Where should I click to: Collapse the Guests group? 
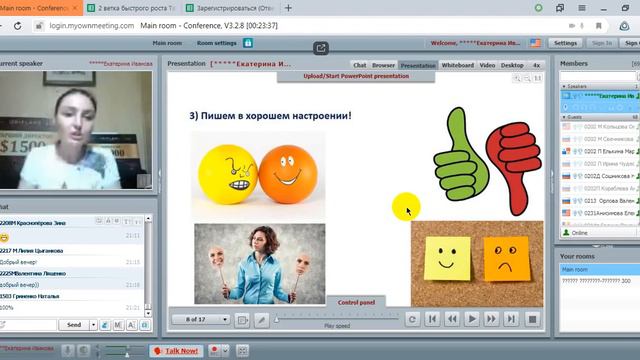(x=564, y=117)
